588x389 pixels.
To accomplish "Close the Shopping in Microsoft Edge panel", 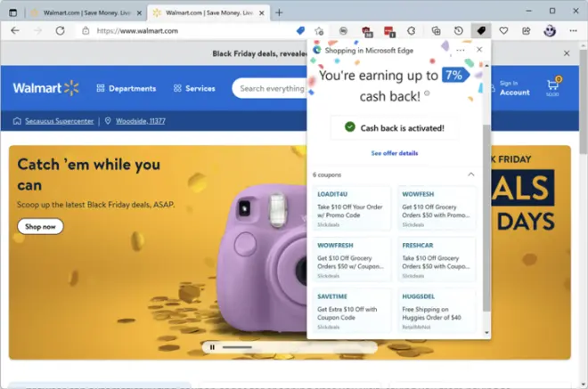I will coord(479,50).
